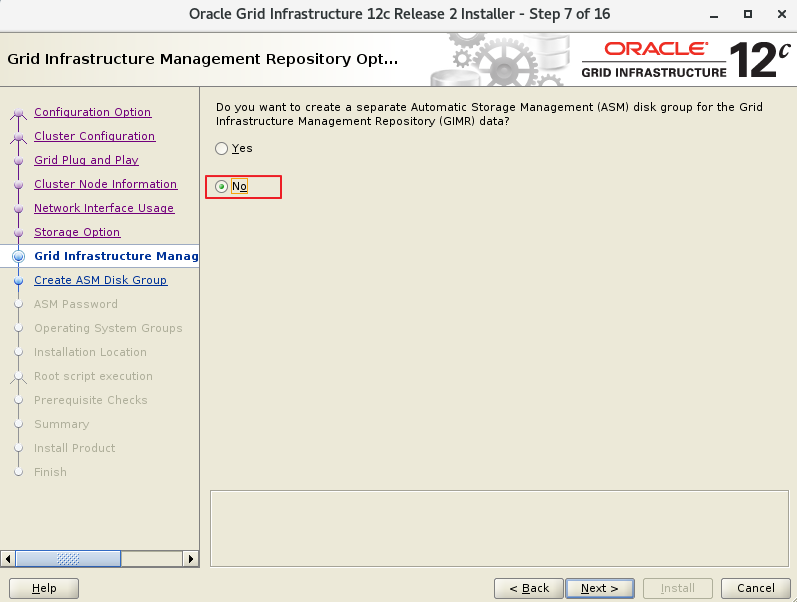Open Create ASM Disk Group step
This screenshot has height=602, width=797.
(x=101, y=280)
